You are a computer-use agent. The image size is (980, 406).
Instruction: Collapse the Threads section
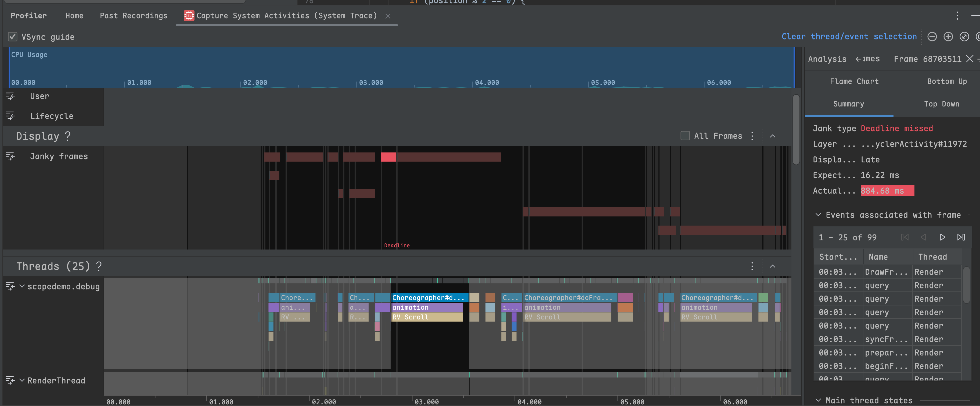[x=772, y=266]
